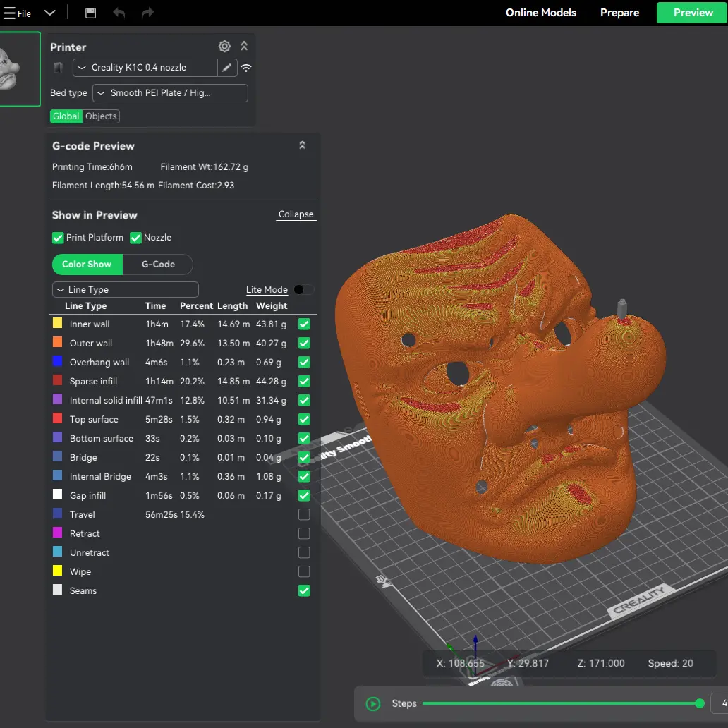Image resolution: width=728 pixels, height=728 pixels.
Task: Uncheck the Sparse infill visibility checkbox
Action: pyautogui.click(x=304, y=381)
